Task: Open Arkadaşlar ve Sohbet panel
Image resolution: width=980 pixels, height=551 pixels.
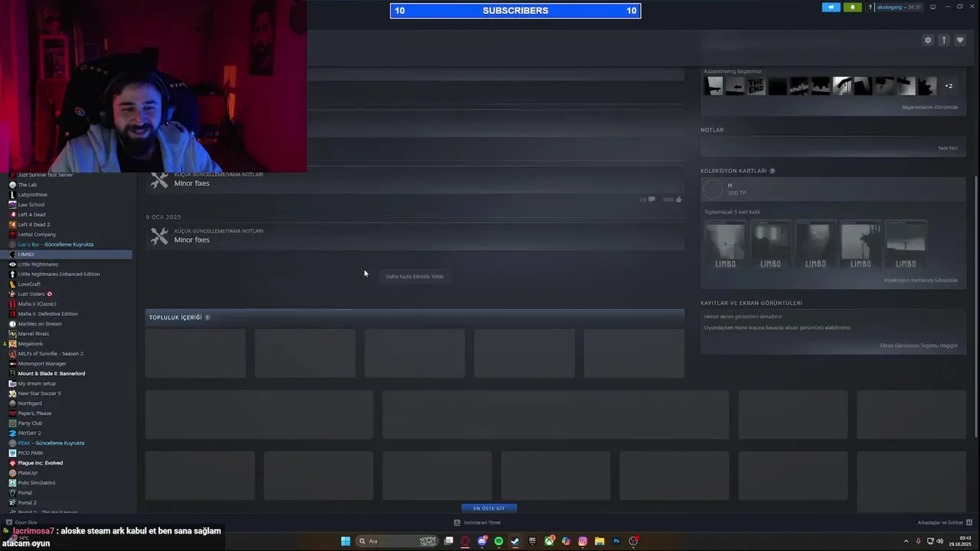Action: [x=945, y=523]
